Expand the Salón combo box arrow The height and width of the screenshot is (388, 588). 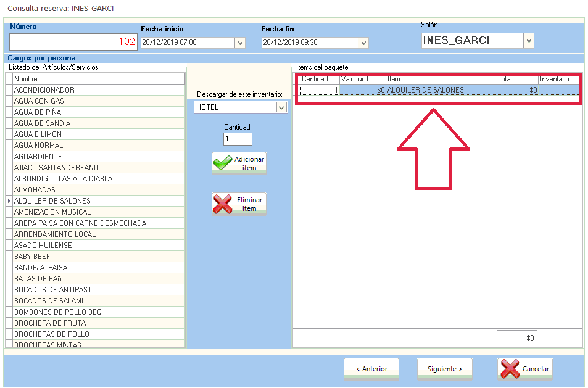(x=528, y=41)
